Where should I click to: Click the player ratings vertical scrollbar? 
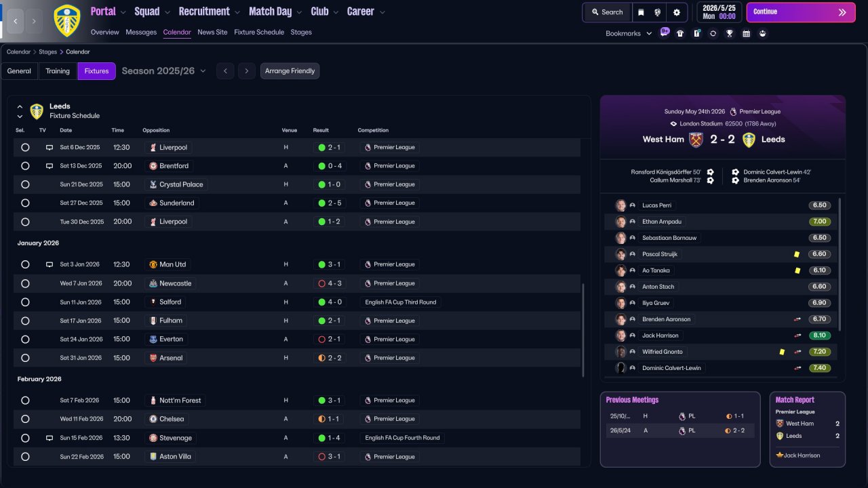click(x=840, y=264)
